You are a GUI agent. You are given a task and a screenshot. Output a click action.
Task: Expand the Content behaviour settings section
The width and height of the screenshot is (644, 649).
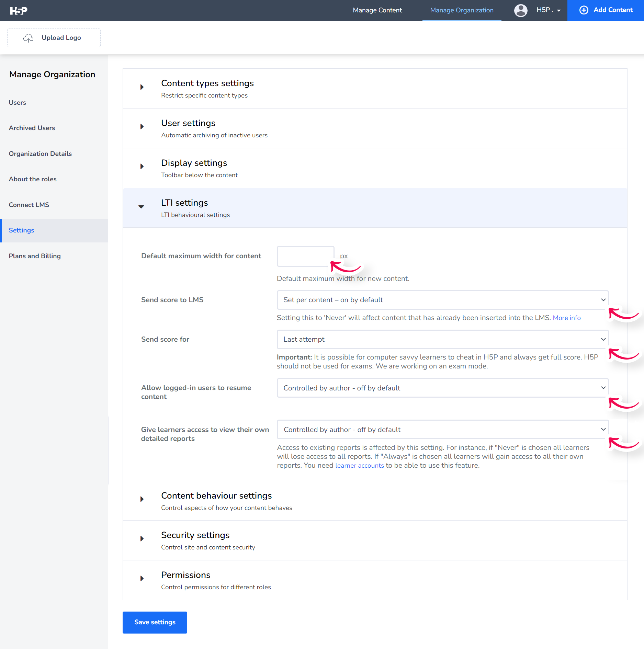142,499
